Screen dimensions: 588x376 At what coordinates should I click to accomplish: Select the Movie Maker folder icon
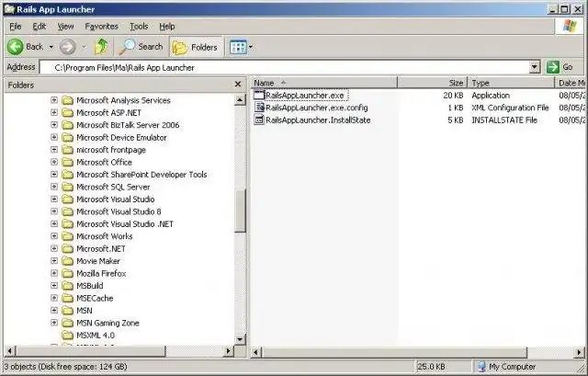tap(67, 261)
